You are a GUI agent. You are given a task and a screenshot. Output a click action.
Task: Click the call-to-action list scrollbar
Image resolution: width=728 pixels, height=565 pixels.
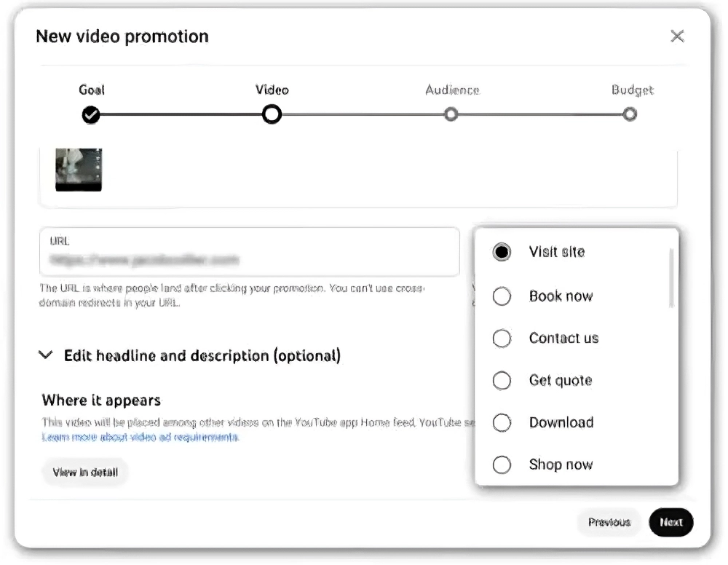pos(671,278)
